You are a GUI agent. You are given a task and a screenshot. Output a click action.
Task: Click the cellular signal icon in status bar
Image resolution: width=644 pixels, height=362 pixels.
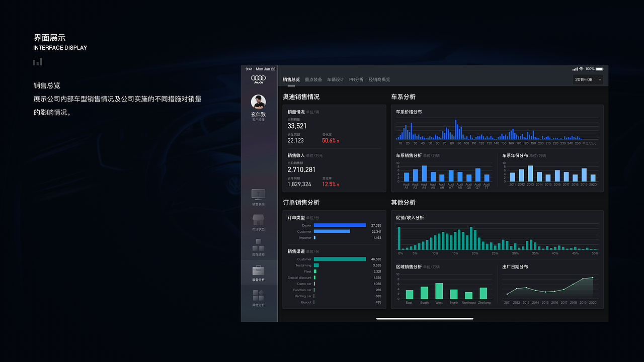575,69
